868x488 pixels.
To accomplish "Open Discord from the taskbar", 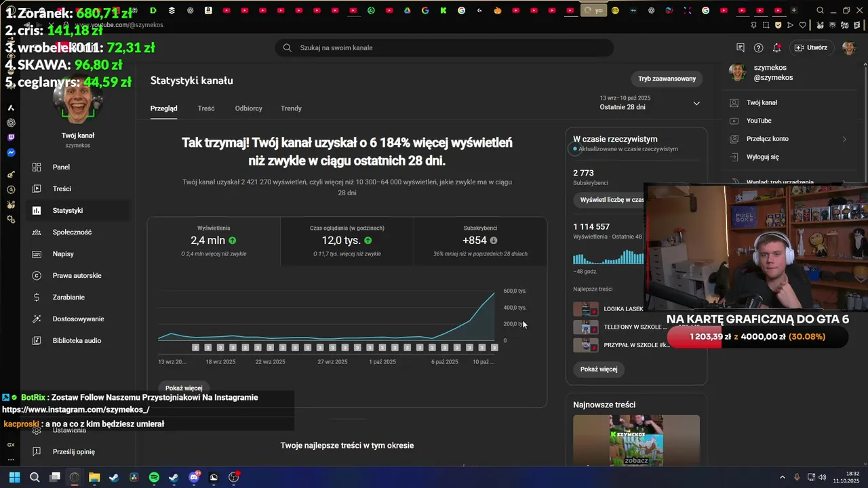I will click(x=194, y=477).
